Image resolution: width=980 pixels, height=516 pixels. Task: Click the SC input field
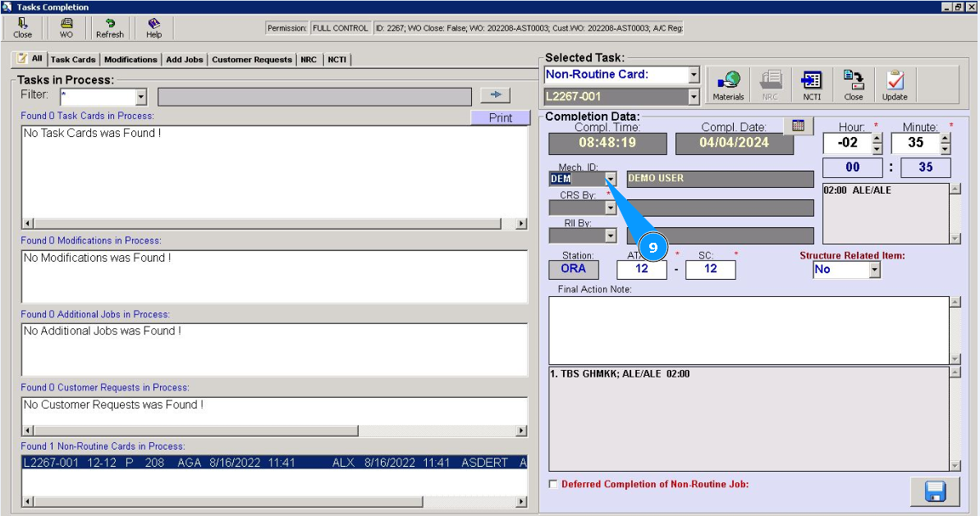point(711,269)
